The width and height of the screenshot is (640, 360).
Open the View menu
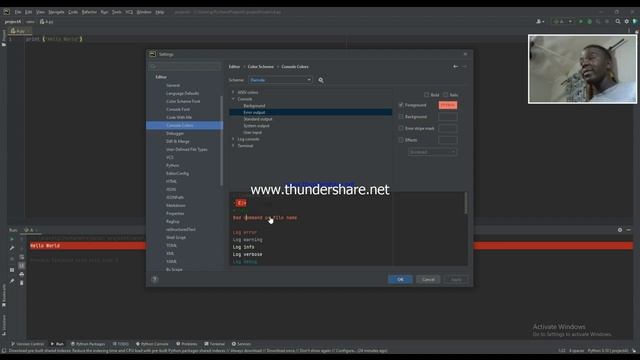pyautogui.click(x=40, y=12)
